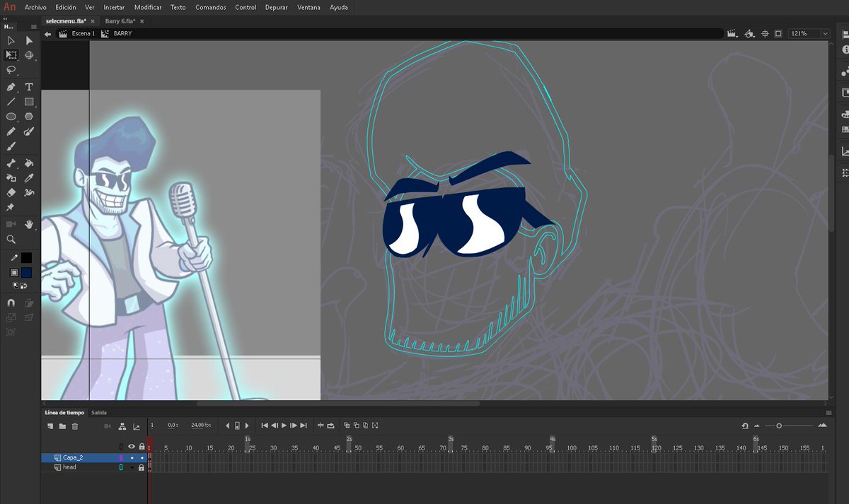This screenshot has width=849, height=504.
Task: Choose the Free Transform tool
Action: [11, 55]
